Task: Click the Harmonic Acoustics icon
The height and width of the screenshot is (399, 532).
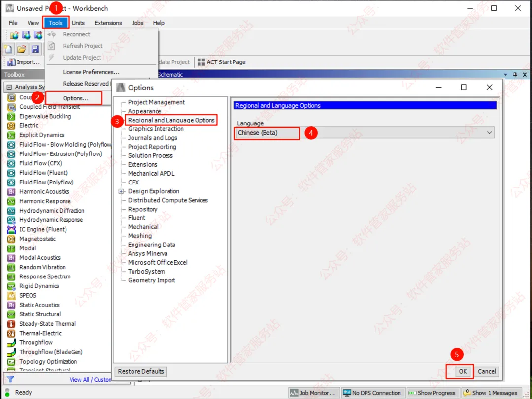Action: tap(11, 192)
